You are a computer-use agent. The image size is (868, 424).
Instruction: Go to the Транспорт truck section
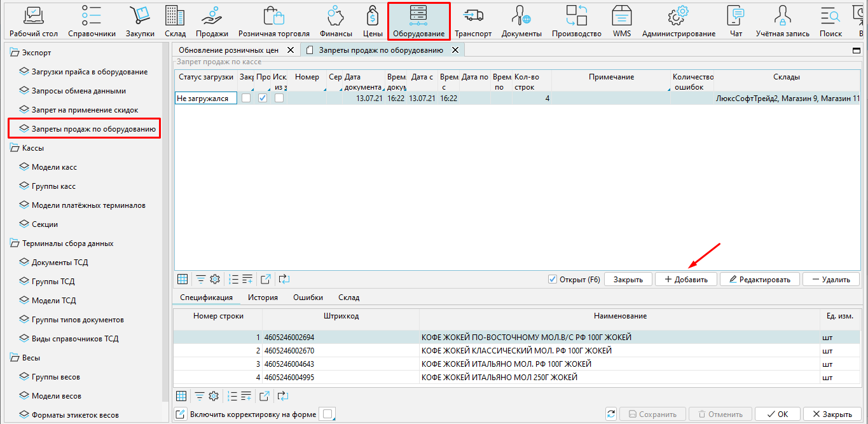[x=473, y=20]
